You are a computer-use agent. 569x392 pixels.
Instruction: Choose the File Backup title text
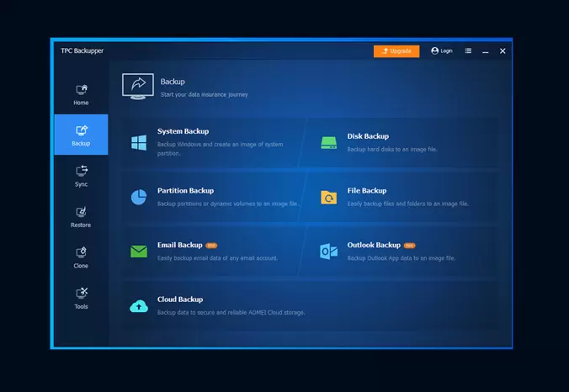[x=366, y=191]
